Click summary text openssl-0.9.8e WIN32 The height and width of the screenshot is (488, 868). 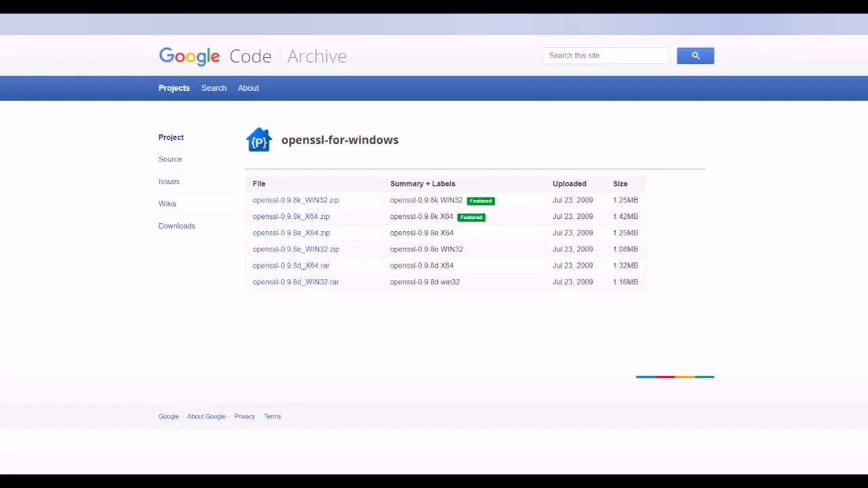pos(427,249)
